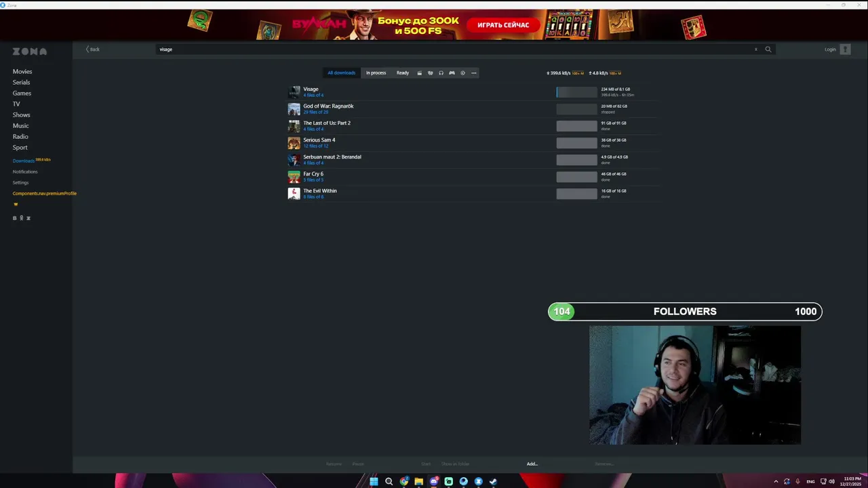Switch to All downloads tab
The image size is (868, 488).
click(341, 73)
